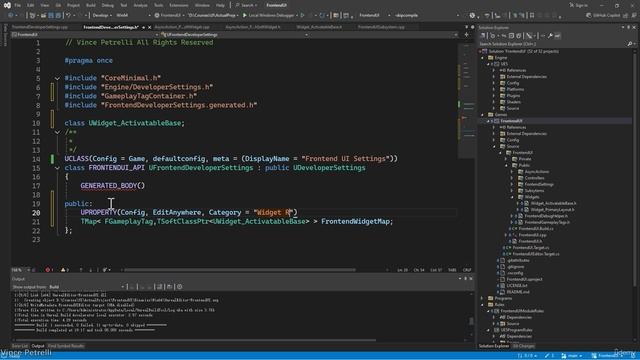
Task: Open the FrontendUI project scope dropdown
Action: click(85, 35)
